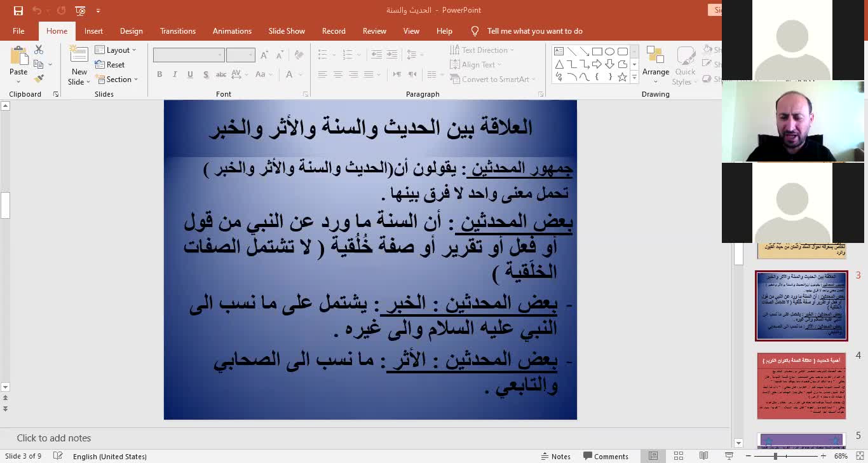Click the Line Spacing icon
The height and width of the screenshot is (463, 868).
(x=411, y=55)
